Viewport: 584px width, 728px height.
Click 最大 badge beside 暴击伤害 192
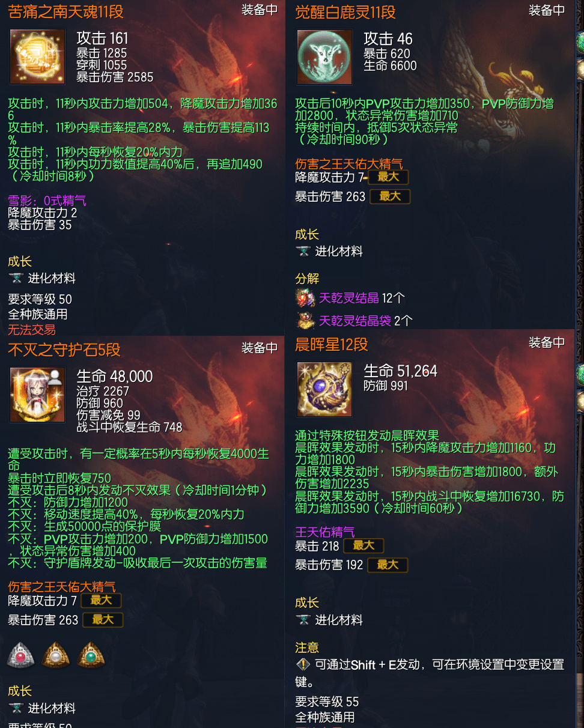pos(388,565)
